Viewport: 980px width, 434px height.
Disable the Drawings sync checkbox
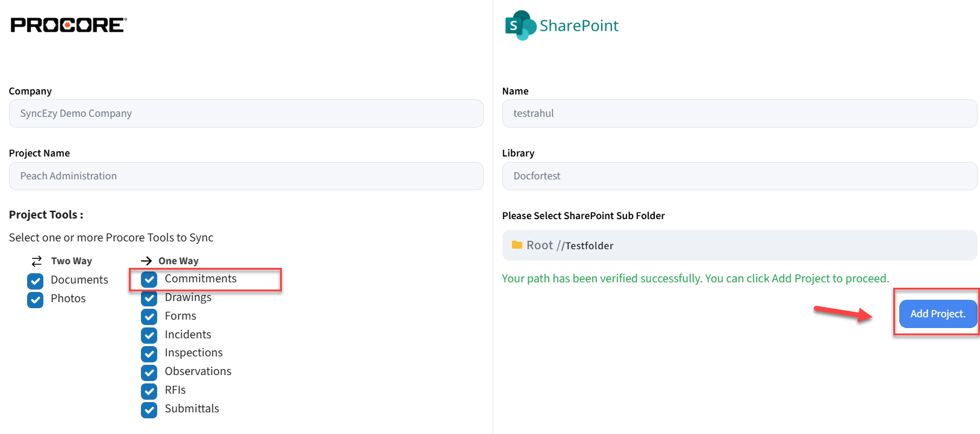[x=149, y=298]
